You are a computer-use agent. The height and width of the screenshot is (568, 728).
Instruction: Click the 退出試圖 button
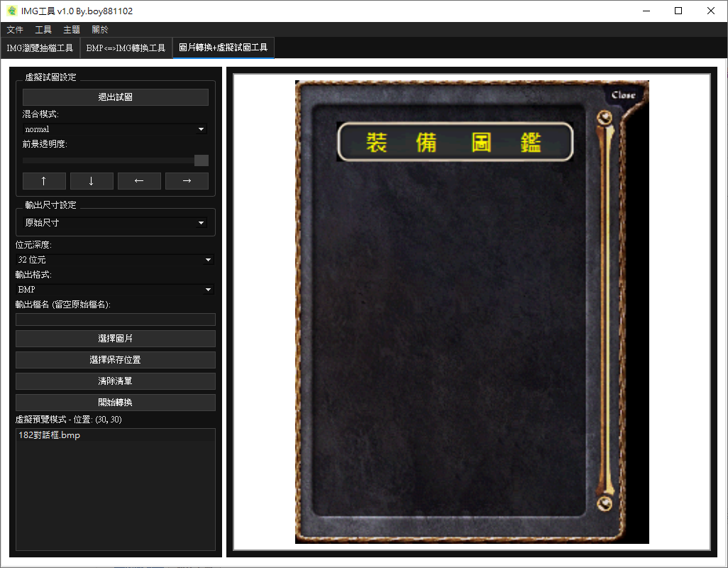click(116, 97)
